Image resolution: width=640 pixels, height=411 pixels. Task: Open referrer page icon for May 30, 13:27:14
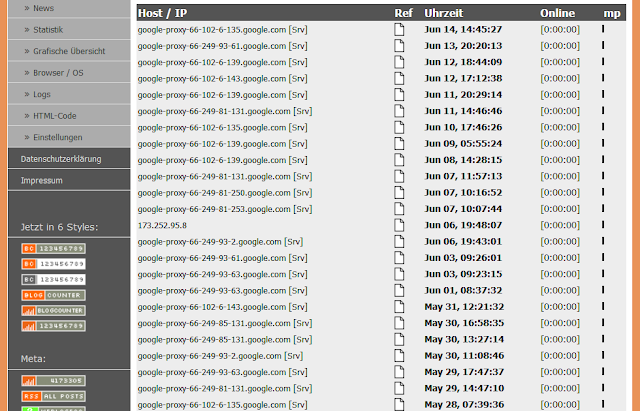click(x=399, y=340)
